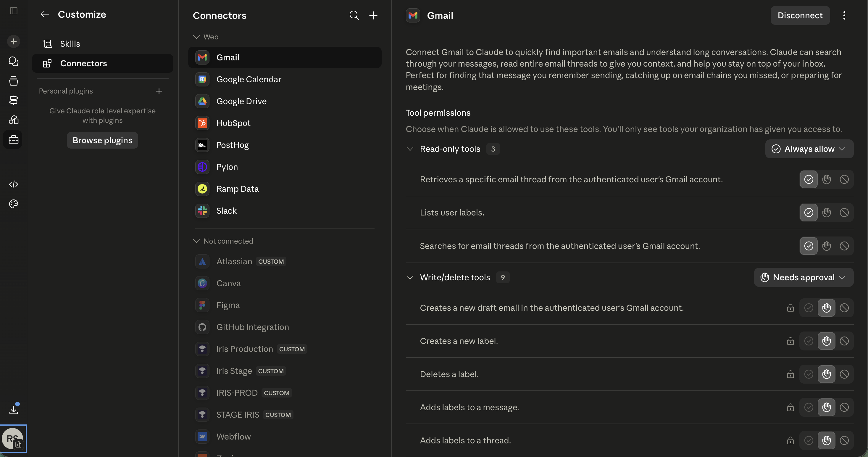Select Connectors in Customize menu
Image resolution: width=868 pixels, height=457 pixels.
coord(102,63)
